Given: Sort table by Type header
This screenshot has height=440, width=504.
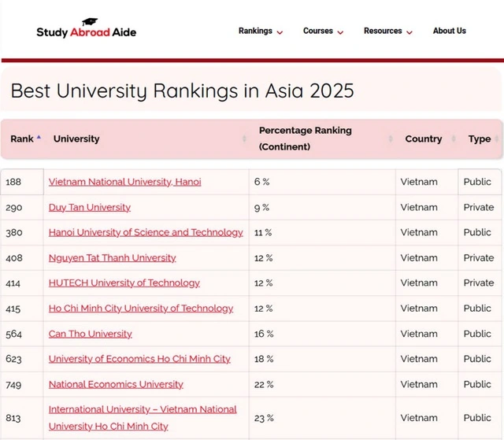Looking at the screenshot, I should [x=480, y=139].
